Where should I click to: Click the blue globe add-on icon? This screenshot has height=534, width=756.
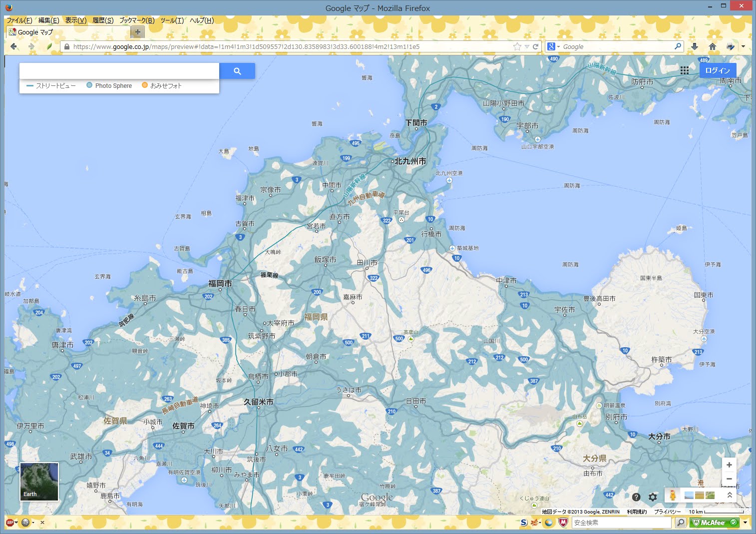coord(549,523)
